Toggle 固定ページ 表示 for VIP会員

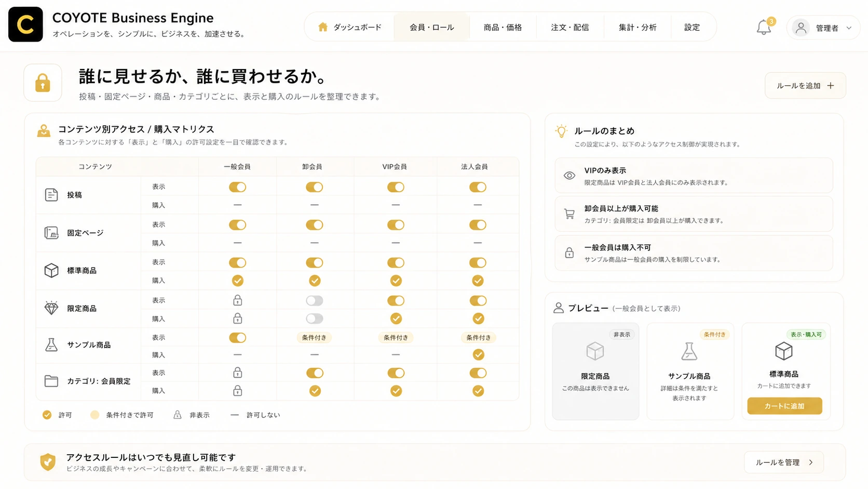(x=396, y=225)
